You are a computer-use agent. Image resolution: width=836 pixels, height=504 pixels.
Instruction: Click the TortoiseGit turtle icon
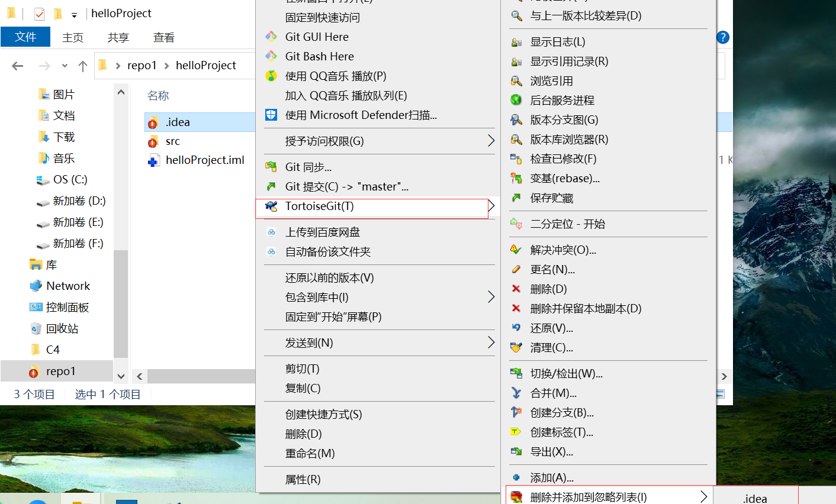271,206
